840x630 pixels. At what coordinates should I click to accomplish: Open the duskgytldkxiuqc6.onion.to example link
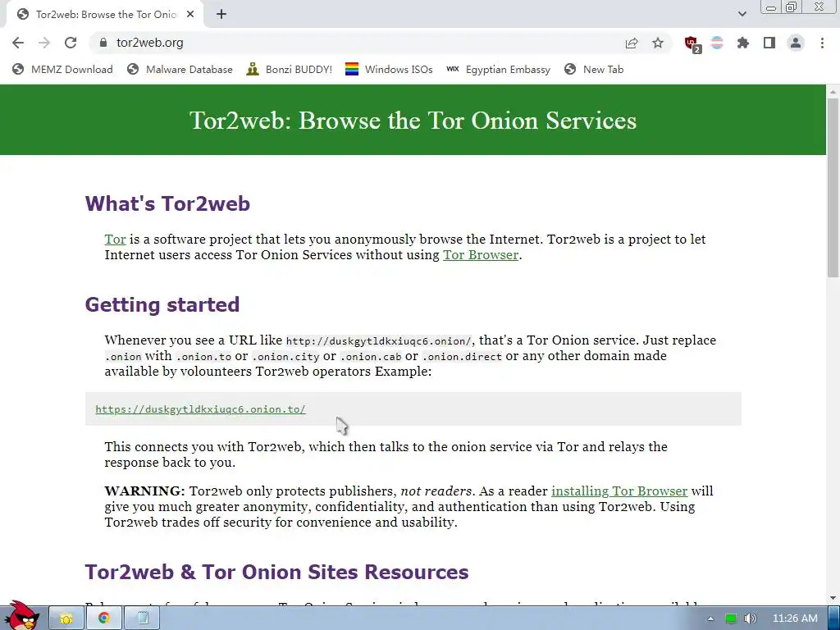(x=200, y=409)
